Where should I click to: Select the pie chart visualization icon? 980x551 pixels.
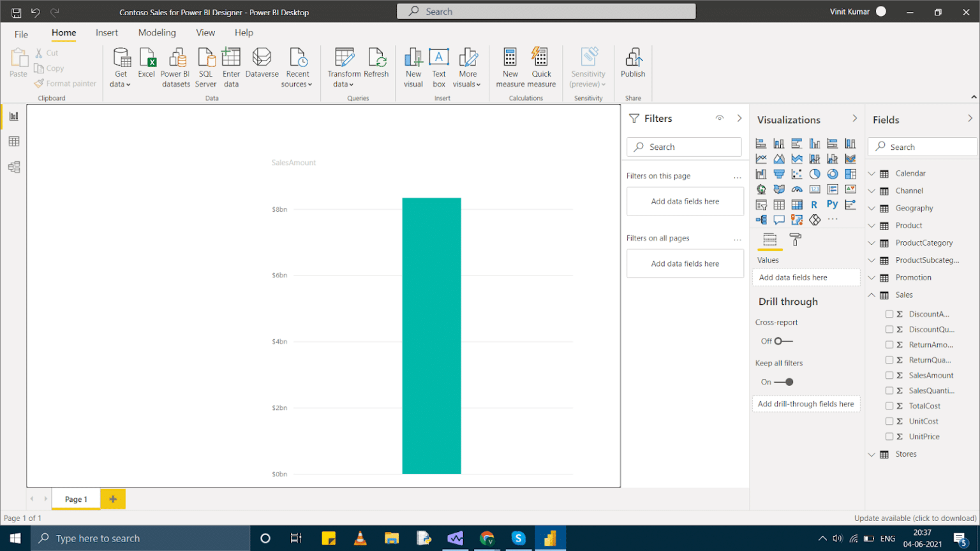click(x=814, y=173)
